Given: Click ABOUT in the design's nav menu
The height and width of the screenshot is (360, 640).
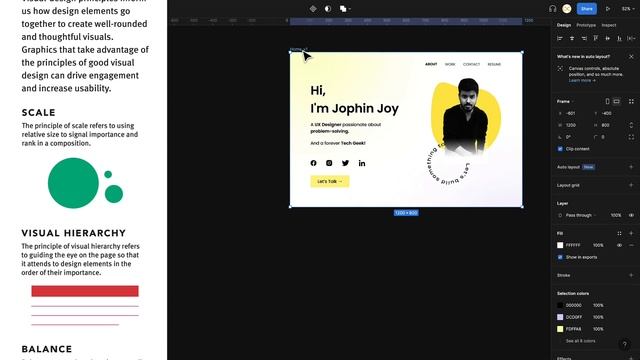Looking at the screenshot, I should coord(431,64).
